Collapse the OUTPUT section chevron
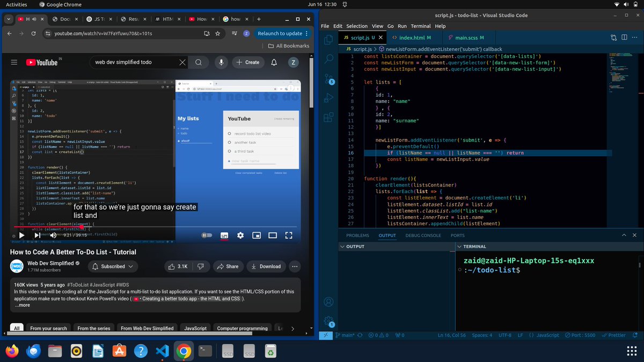 pos(342,247)
